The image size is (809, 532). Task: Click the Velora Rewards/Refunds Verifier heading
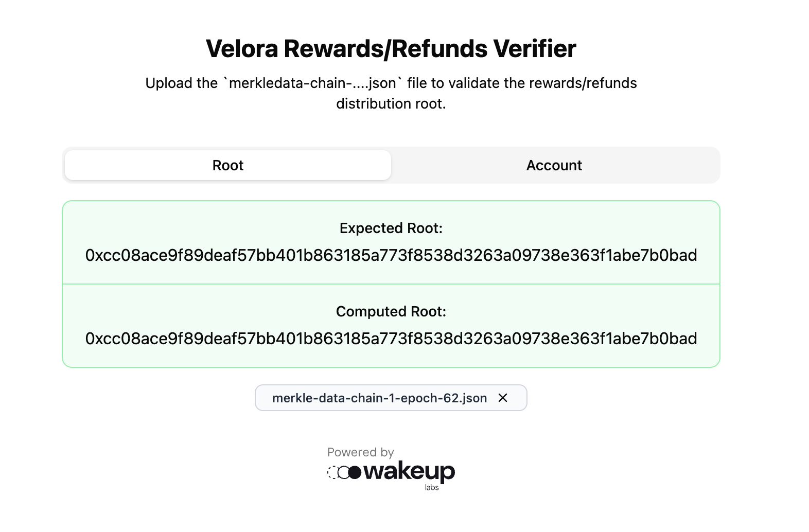click(391, 49)
